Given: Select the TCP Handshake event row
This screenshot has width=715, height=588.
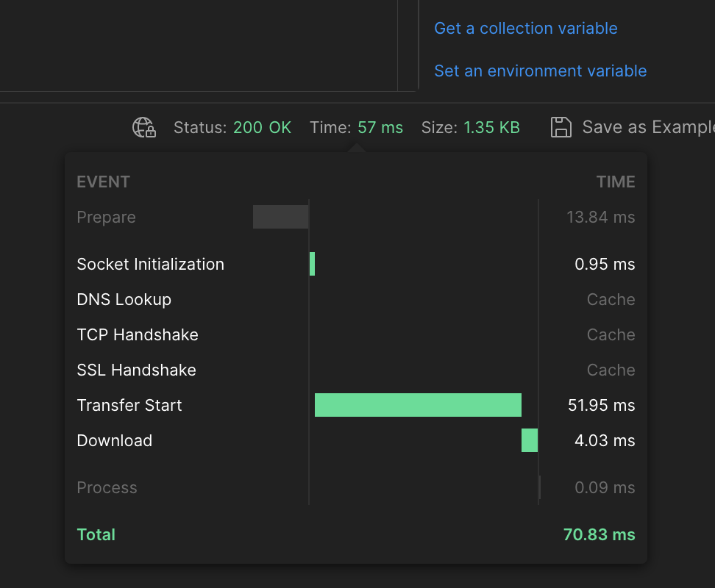Looking at the screenshot, I should tap(356, 334).
